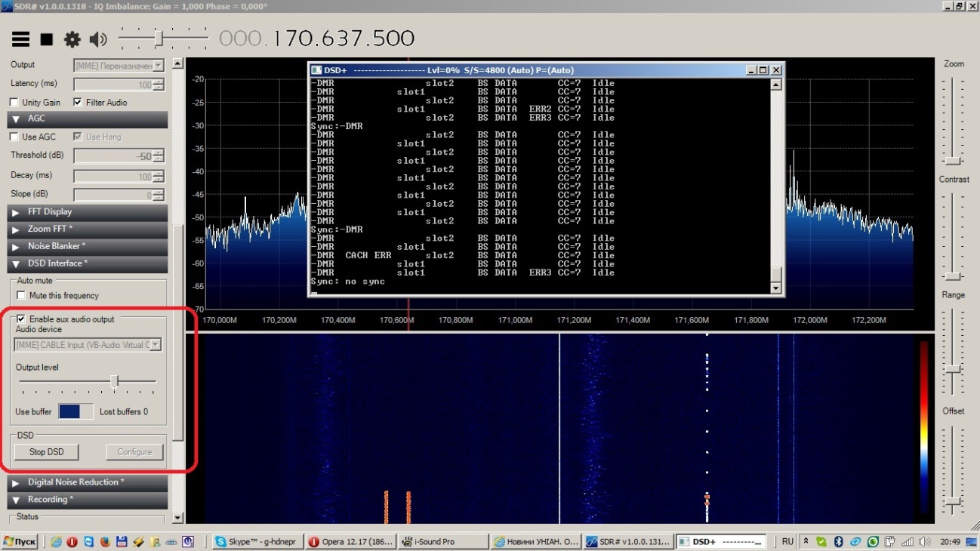Image resolution: width=980 pixels, height=551 pixels.
Task: Click the Bluetooth icon in system tray
Action: pyautogui.click(x=838, y=541)
